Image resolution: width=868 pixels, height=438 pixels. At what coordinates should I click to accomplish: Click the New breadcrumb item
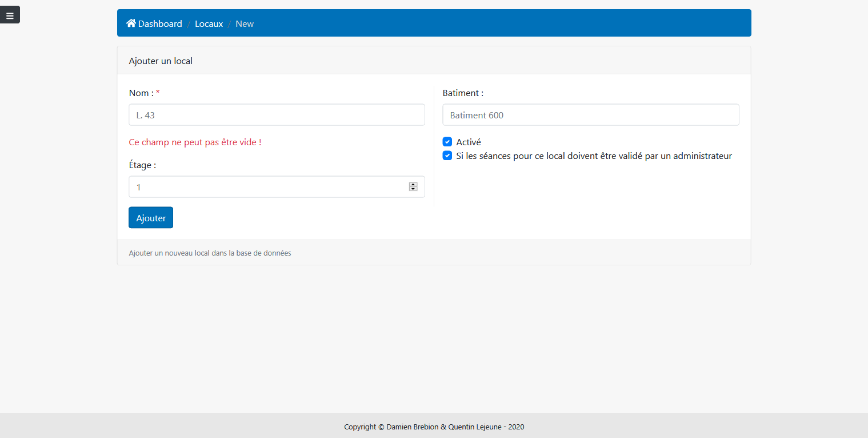[245, 24]
